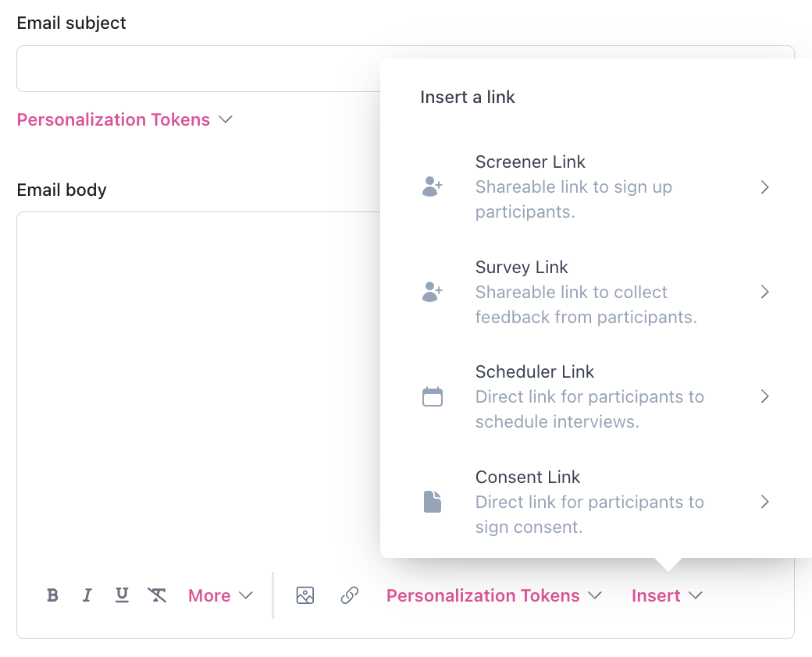Add a hyperlink using the chain icon

[x=350, y=595]
